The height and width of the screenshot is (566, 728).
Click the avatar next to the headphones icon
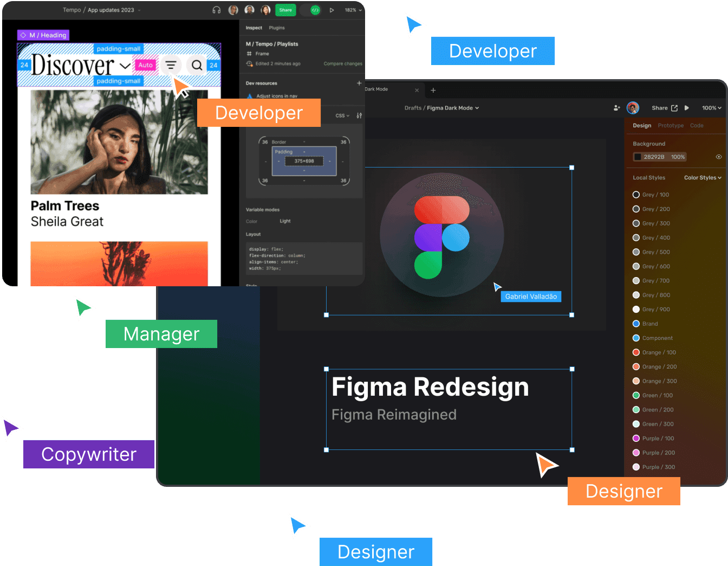(233, 10)
